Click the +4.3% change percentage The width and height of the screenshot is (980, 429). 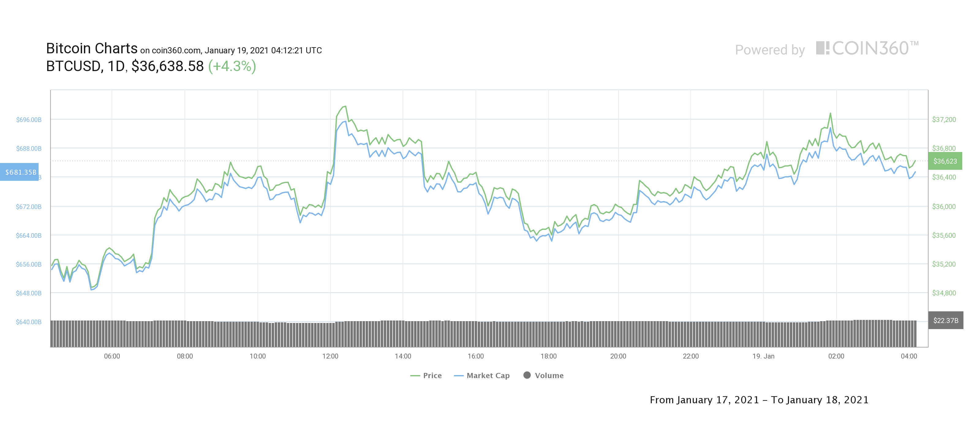pos(232,66)
